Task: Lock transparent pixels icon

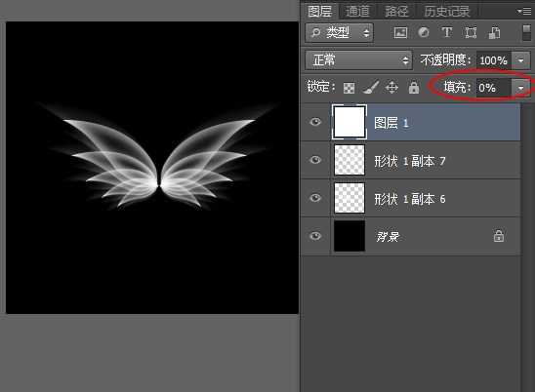Action: [349, 88]
